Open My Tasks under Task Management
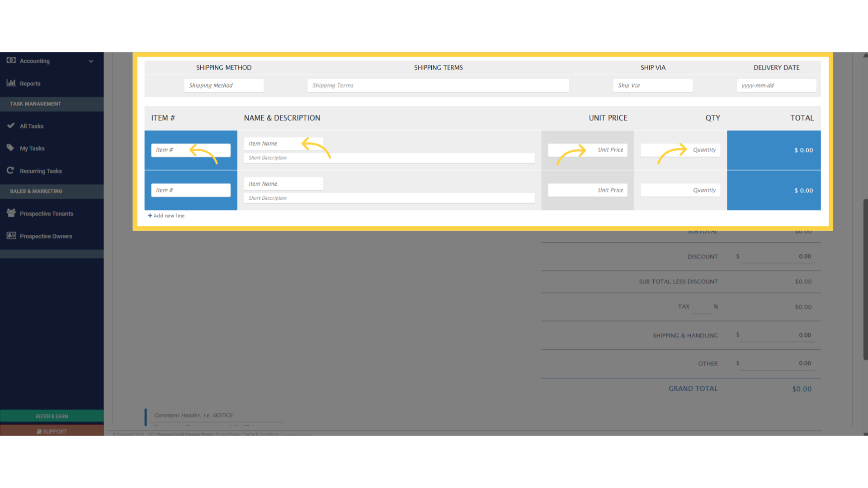The height and width of the screenshot is (488, 868). [32, 148]
